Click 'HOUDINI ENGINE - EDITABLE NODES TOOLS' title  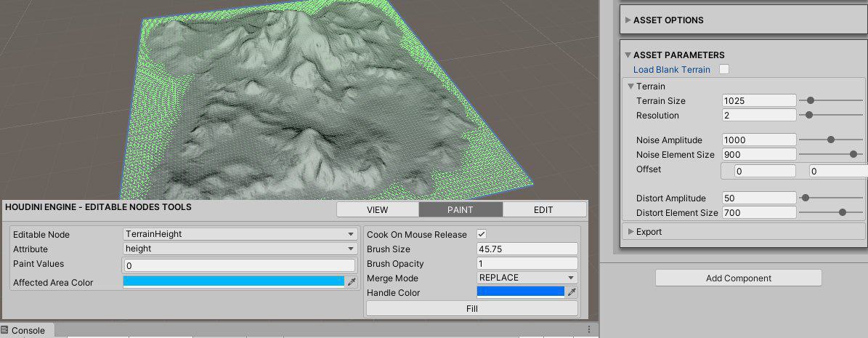(x=98, y=206)
